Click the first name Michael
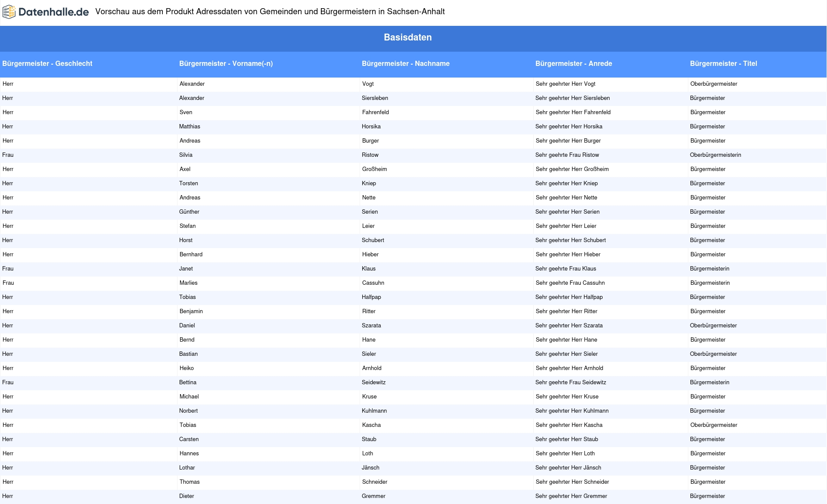Image resolution: width=827 pixels, height=504 pixels. [x=189, y=397]
